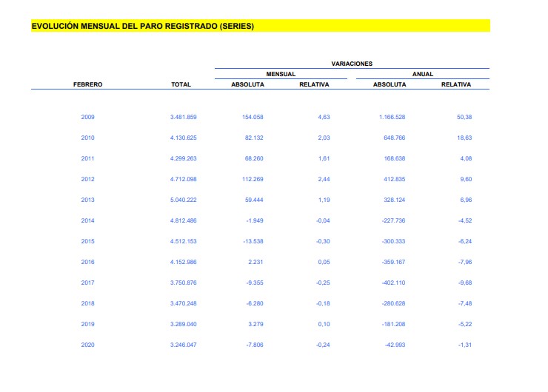The height and width of the screenshot is (392, 548).
Task: Click the yellow title 'Evolución mensual del paro registrado'
Action: pos(143,26)
